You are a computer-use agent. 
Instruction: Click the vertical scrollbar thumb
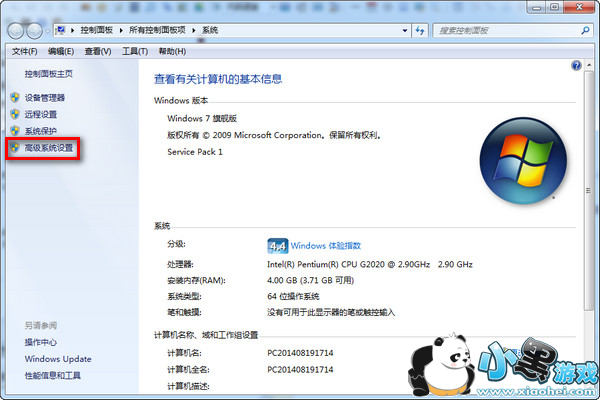(x=588, y=190)
